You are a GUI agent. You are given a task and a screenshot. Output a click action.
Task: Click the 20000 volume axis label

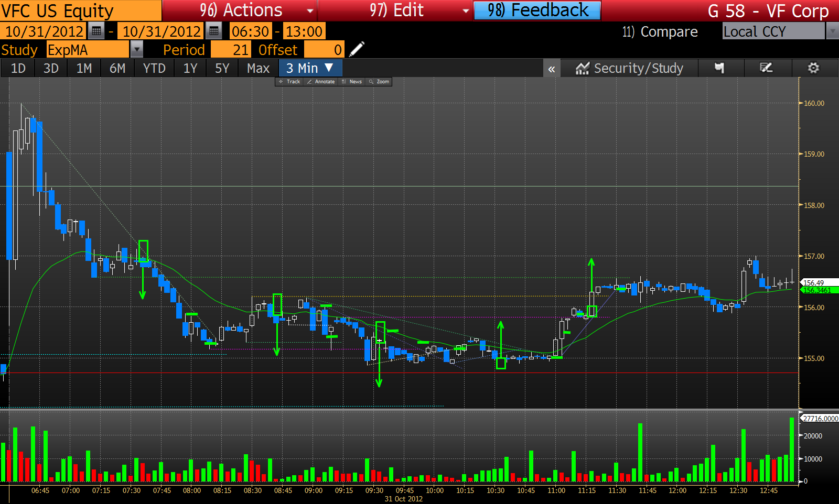813,436
